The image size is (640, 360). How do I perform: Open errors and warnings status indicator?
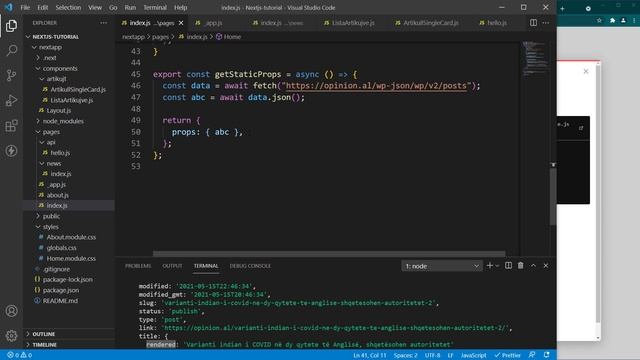click(20, 355)
